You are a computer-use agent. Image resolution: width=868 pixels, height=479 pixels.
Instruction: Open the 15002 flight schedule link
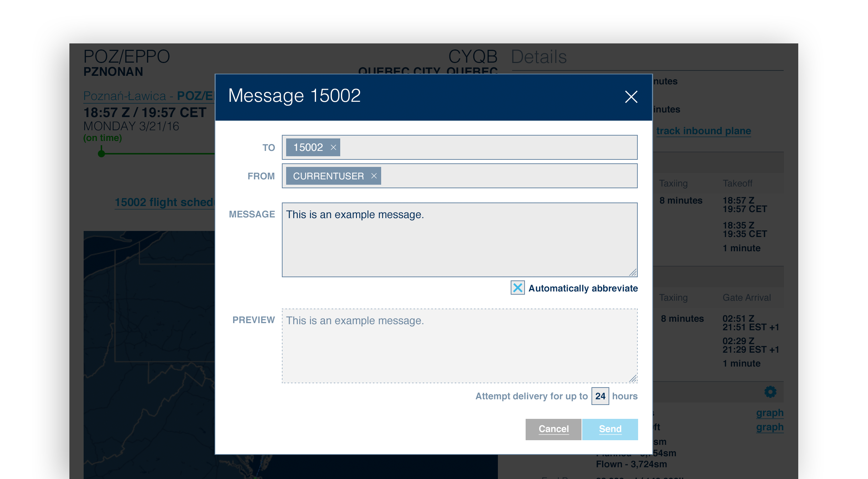coord(164,202)
